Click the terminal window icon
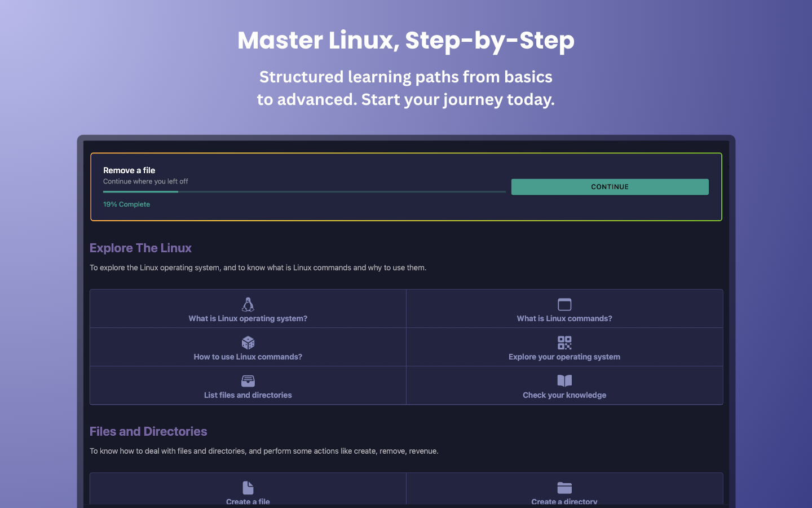Viewport: 812px width, 508px height. pyautogui.click(x=564, y=305)
